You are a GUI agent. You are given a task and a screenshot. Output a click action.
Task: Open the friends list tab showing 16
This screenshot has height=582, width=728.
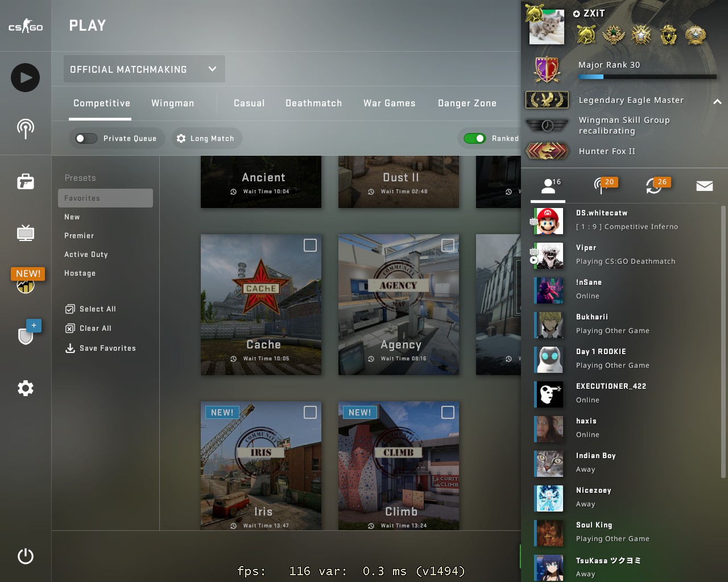[548, 186]
